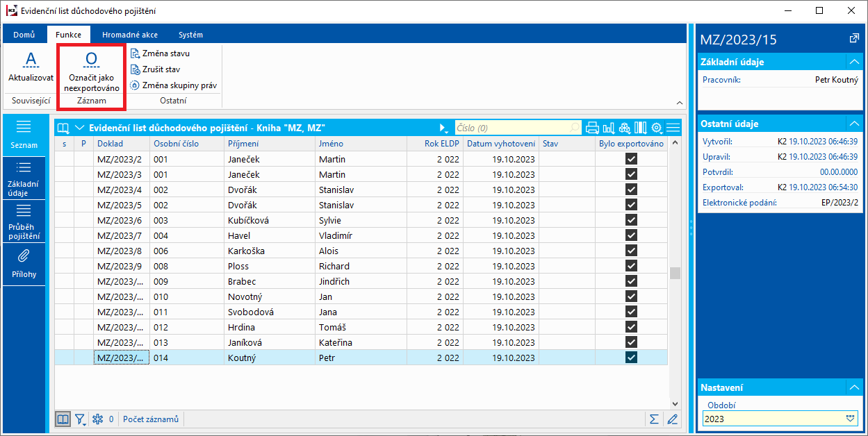
Task: Toggle exported checkbox for Ploss row
Action: click(631, 266)
